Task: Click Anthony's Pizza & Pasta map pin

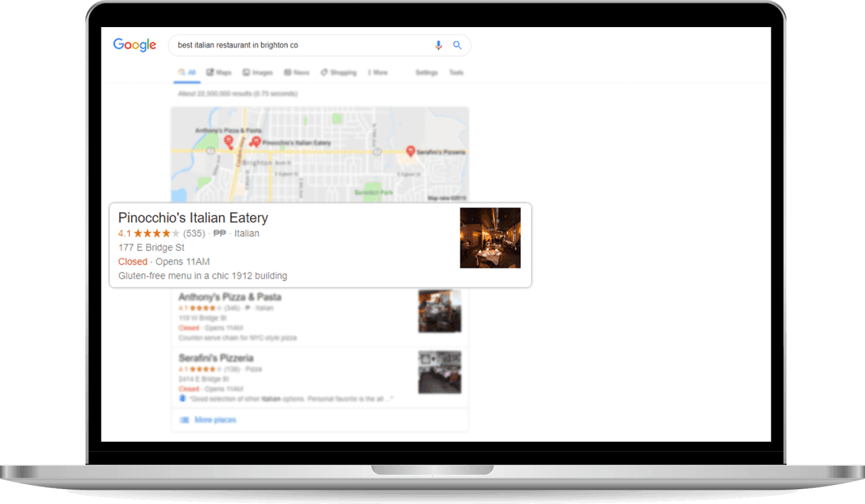Action: tap(229, 141)
